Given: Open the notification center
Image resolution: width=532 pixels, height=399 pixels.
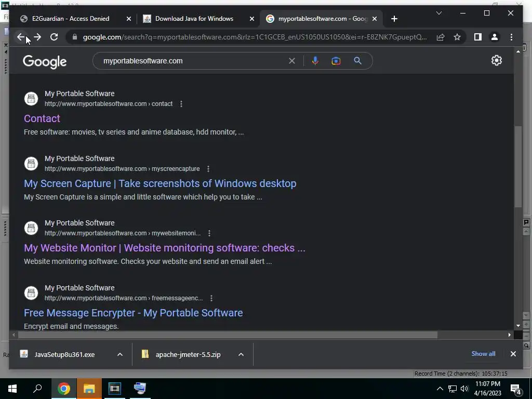Looking at the screenshot, I should tap(516, 389).
